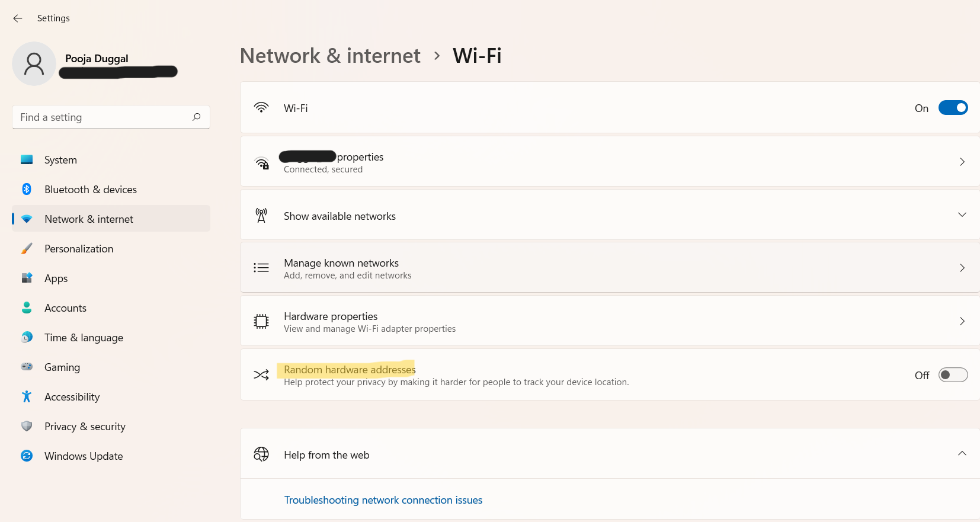Image resolution: width=980 pixels, height=522 pixels.
Task: Select Time & language in sidebar
Action: pos(84,338)
